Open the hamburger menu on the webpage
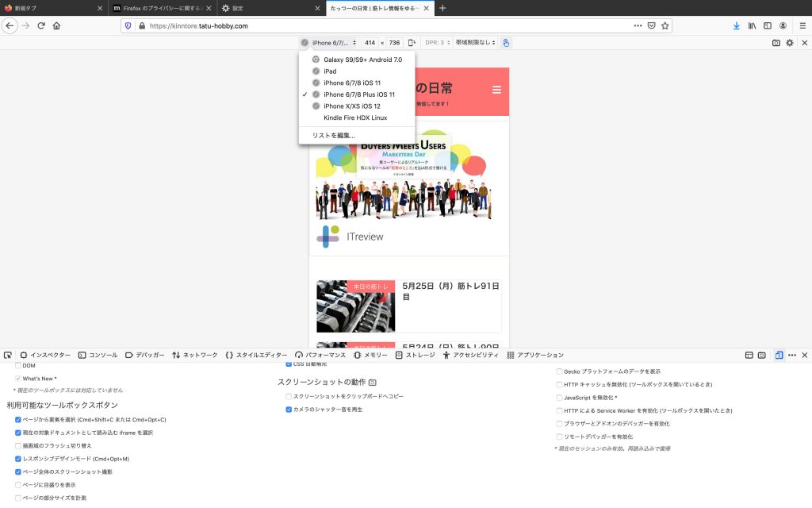 (496, 90)
